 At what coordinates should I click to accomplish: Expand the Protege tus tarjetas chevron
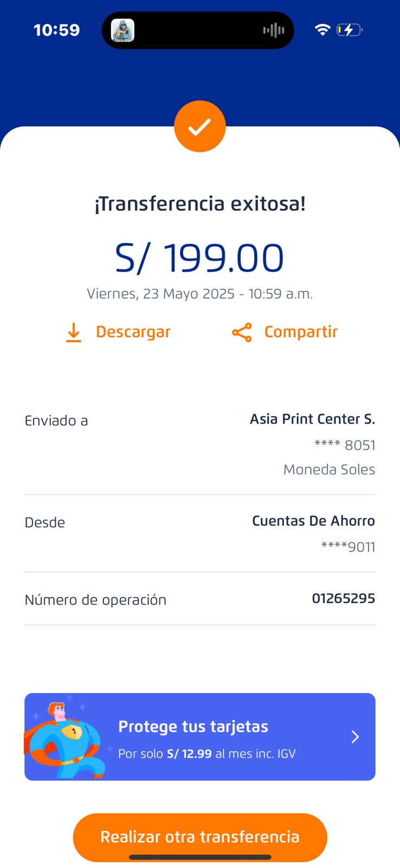click(355, 737)
